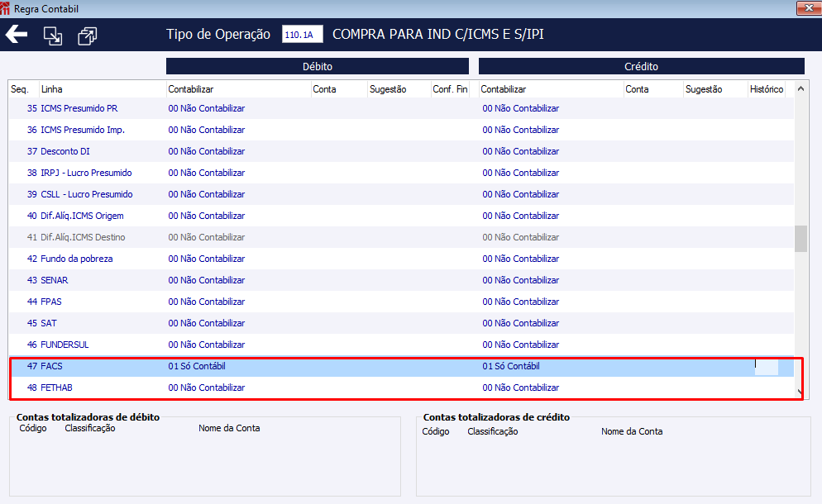Click Classificação header in débito totalizadoras panel
The image size is (822, 504).
coord(89,428)
